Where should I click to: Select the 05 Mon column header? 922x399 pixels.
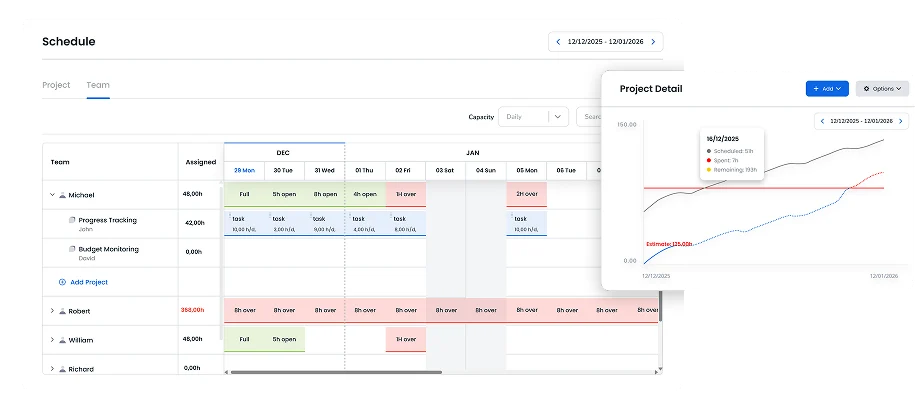pyautogui.click(x=526, y=170)
